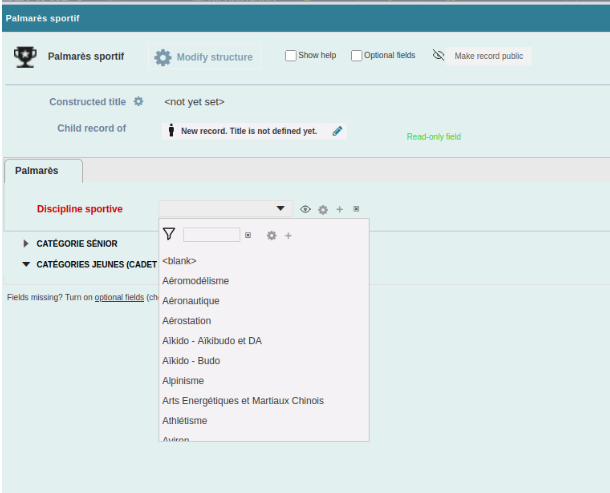This screenshot has height=493, width=610.
Task: Enable the Optional fields checkbox
Action: [356, 56]
